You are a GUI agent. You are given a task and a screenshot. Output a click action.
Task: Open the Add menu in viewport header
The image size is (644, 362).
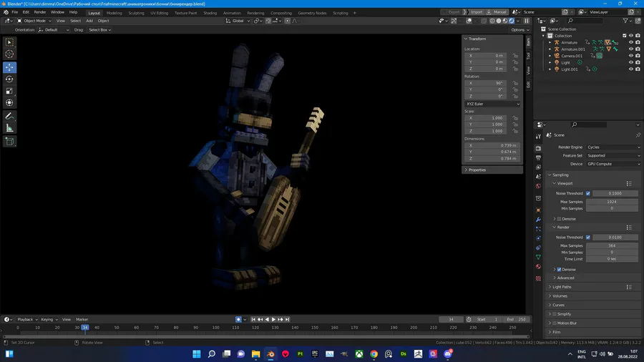pyautogui.click(x=89, y=21)
